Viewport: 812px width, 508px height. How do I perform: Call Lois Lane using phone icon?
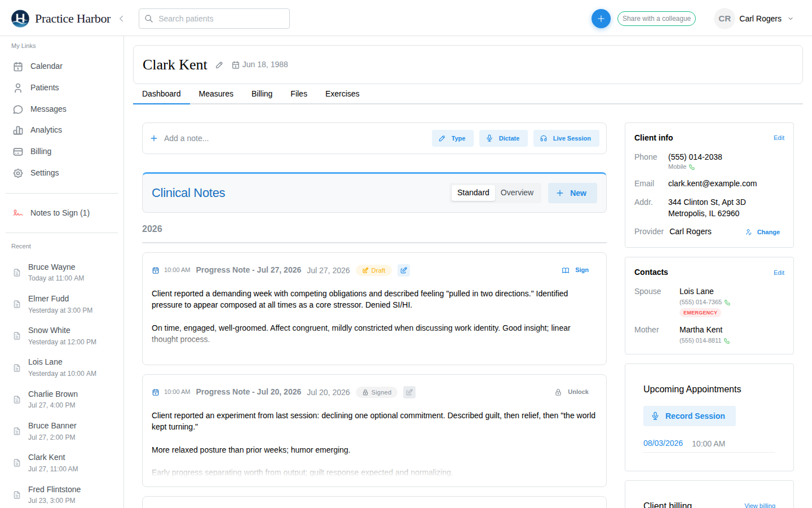[x=727, y=303]
